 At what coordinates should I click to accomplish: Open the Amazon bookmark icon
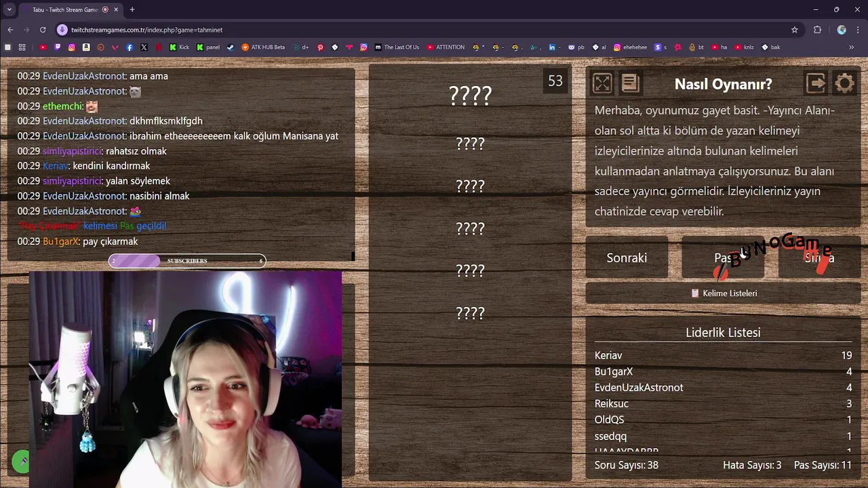(86, 47)
